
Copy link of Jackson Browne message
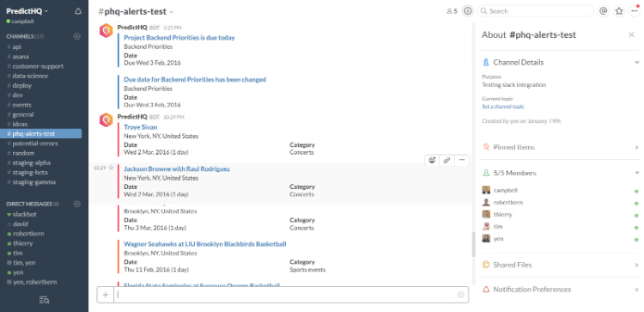[447, 161]
